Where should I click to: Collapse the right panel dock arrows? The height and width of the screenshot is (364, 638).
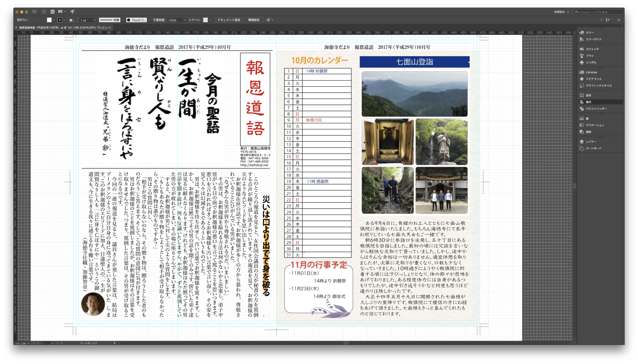[x=622, y=26]
